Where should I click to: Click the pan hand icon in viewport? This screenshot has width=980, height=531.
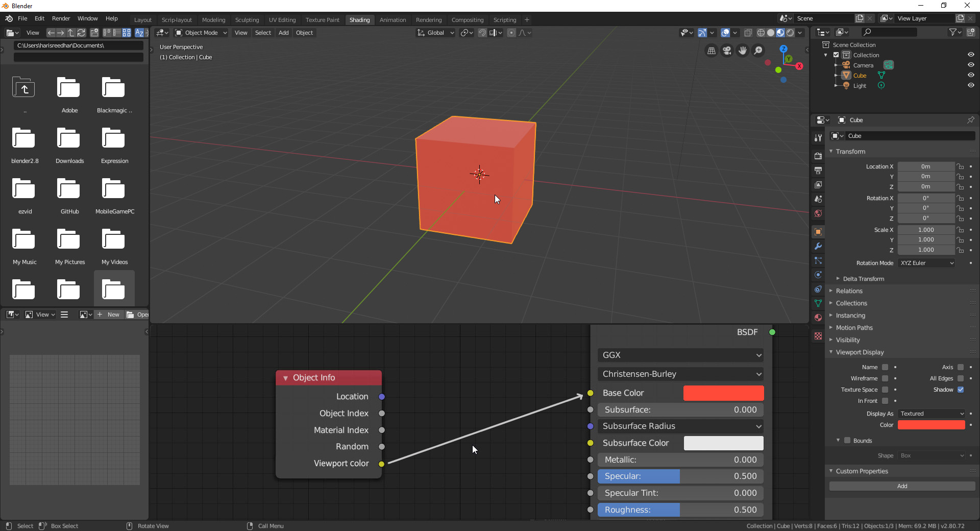[743, 51]
